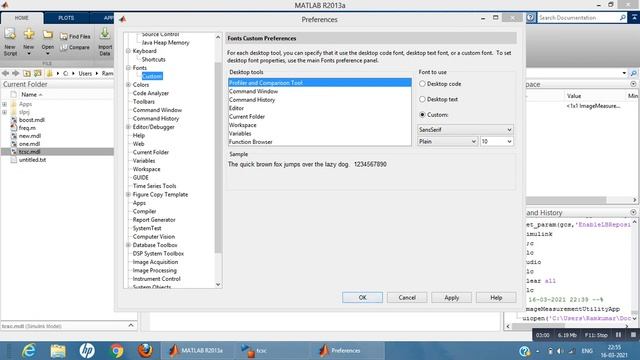This screenshot has height=360, width=640.
Task: Open the Code Analyzer preferences
Action: pyautogui.click(x=151, y=93)
